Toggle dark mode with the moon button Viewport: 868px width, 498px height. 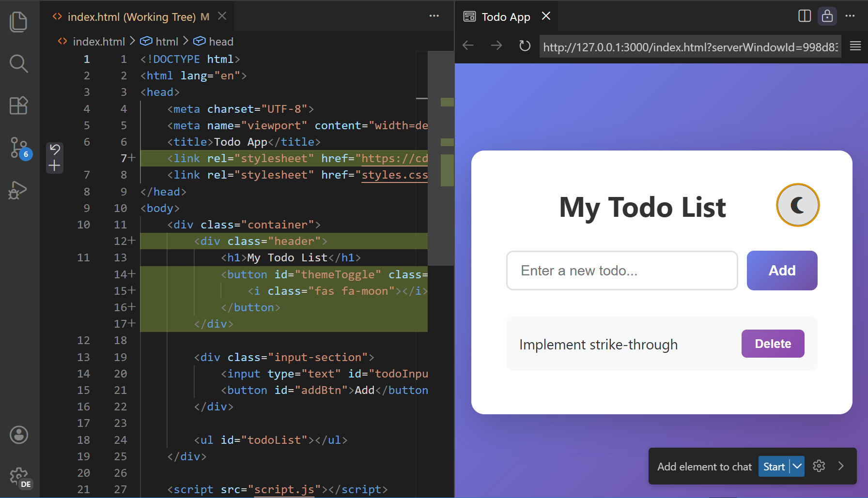coord(797,205)
